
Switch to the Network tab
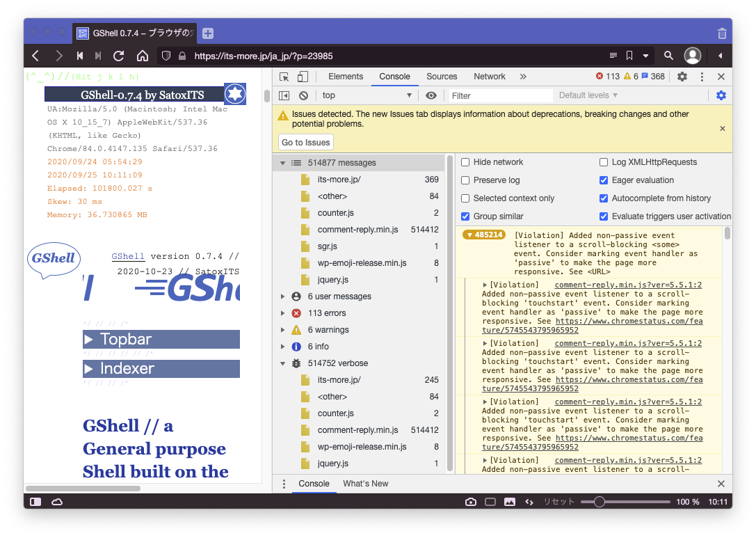[490, 77]
